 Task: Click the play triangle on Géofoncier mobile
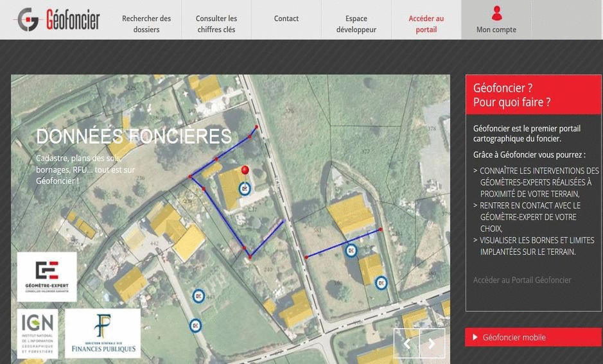[475, 337]
